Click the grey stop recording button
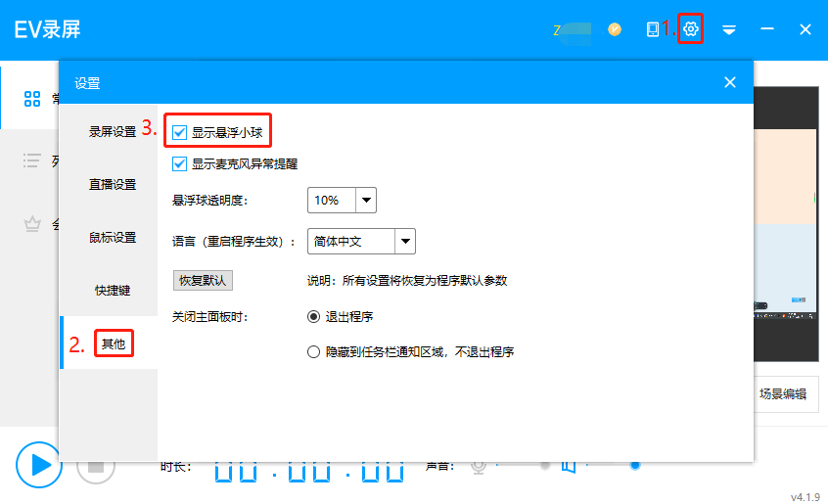This screenshot has width=828, height=504. click(x=96, y=464)
